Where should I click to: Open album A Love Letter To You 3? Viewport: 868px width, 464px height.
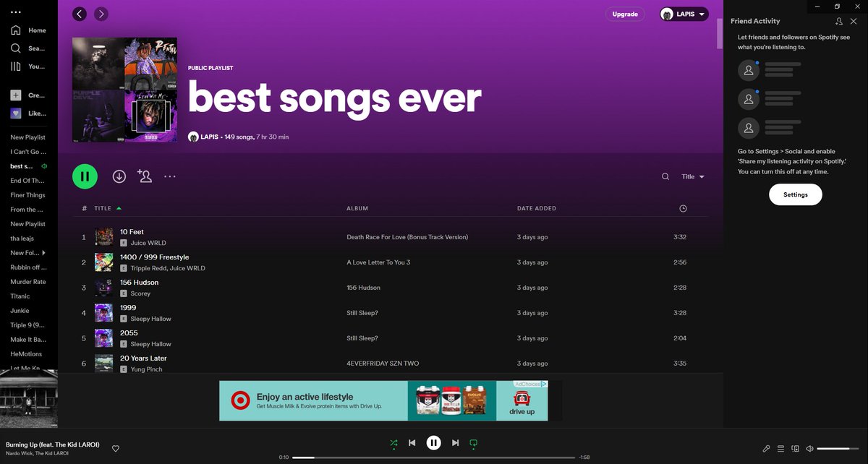pyautogui.click(x=378, y=262)
